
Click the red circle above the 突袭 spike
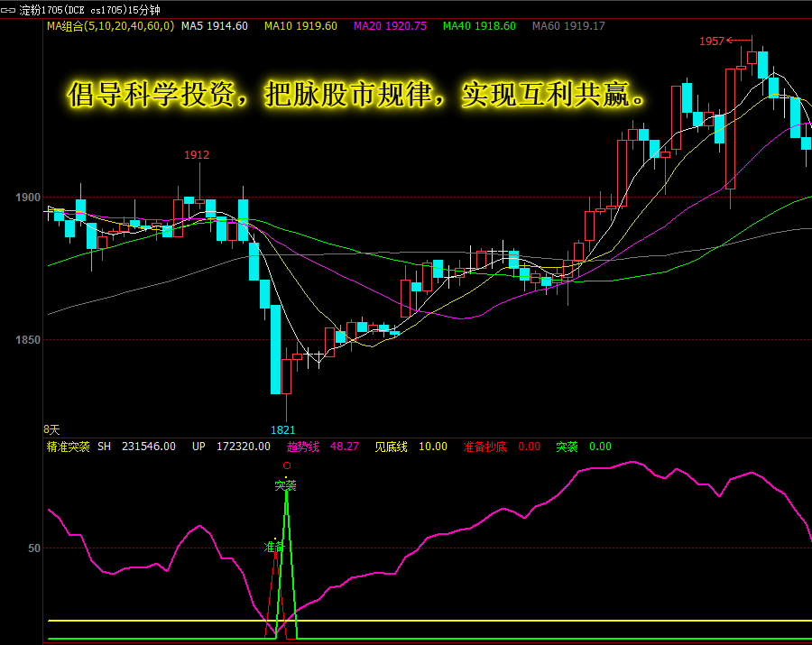[287, 465]
